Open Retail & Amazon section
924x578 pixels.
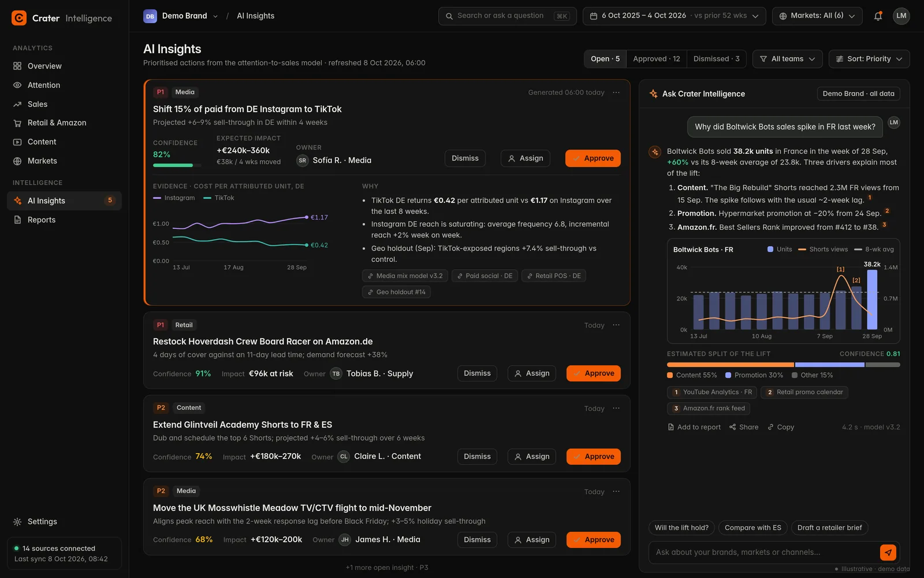tap(64, 123)
